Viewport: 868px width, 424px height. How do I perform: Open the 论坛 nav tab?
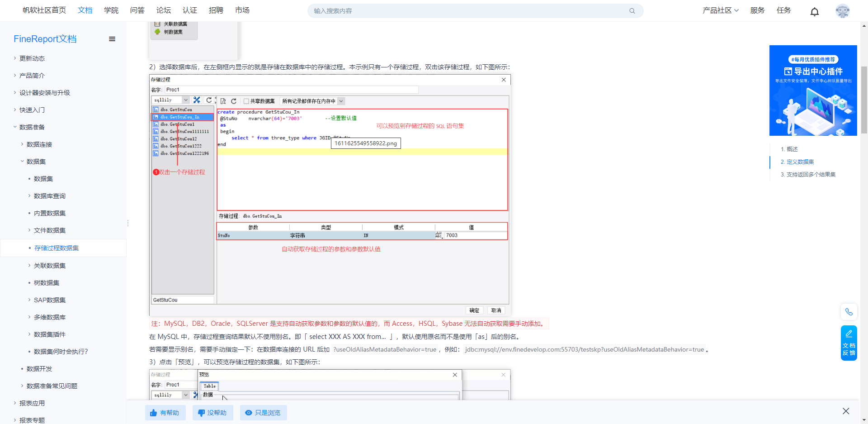click(164, 10)
